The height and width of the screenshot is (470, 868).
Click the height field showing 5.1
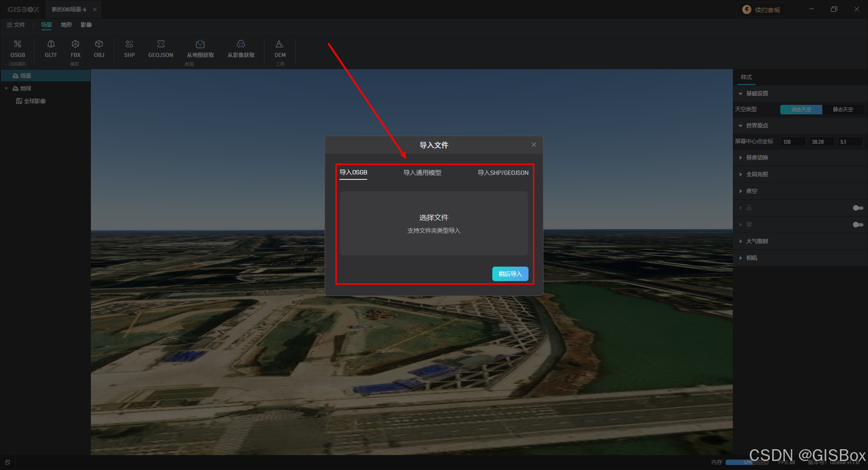850,142
